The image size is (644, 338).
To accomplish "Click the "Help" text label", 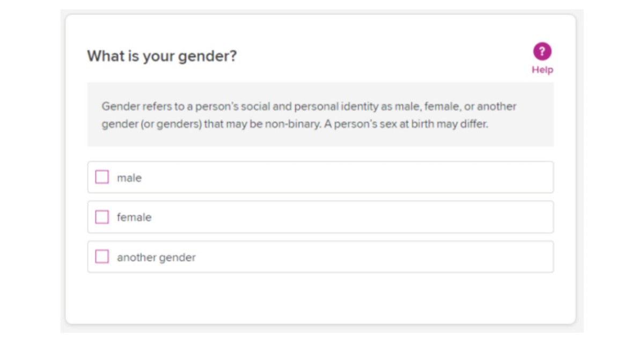I will point(543,69).
